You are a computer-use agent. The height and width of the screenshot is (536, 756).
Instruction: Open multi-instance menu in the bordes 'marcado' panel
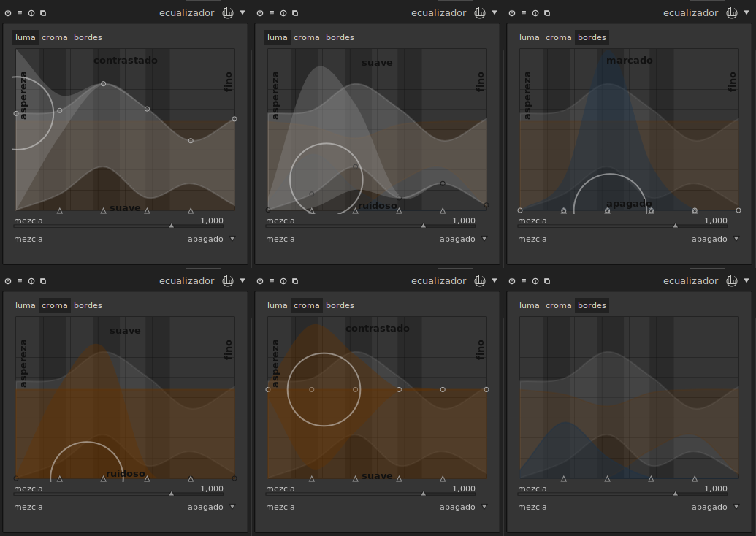pyautogui.click(x=547, y=13)
